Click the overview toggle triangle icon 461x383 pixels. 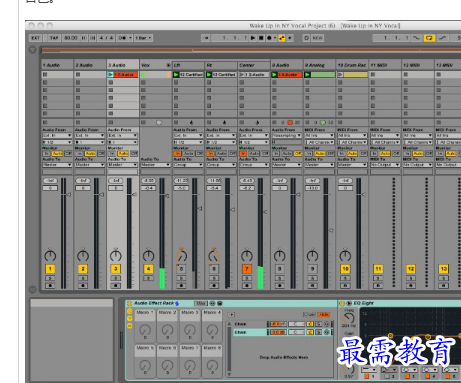[x=33, y=50]
